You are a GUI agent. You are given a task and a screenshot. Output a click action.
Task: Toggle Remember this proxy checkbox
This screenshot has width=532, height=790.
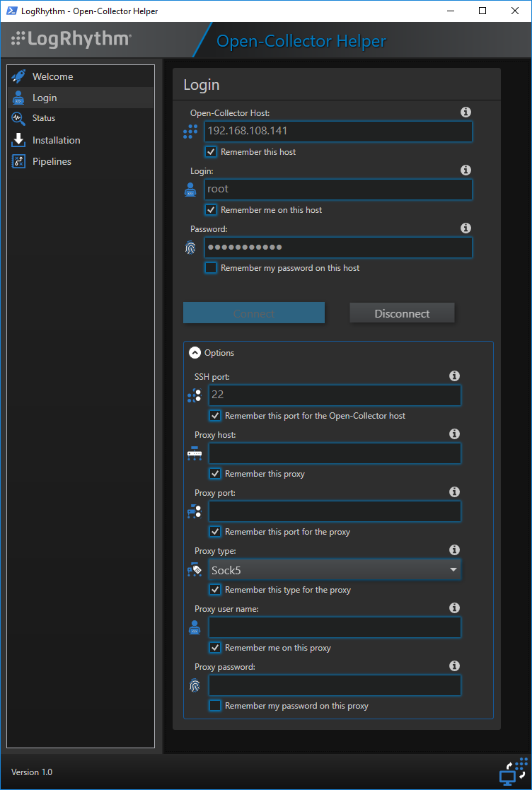pos(215,474)
